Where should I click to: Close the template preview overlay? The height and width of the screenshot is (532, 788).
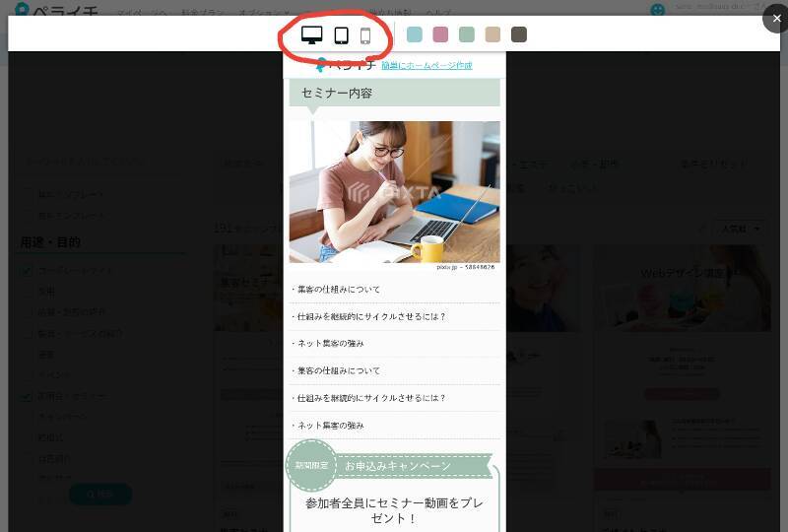pyautogui.click(x=776, y=18)
